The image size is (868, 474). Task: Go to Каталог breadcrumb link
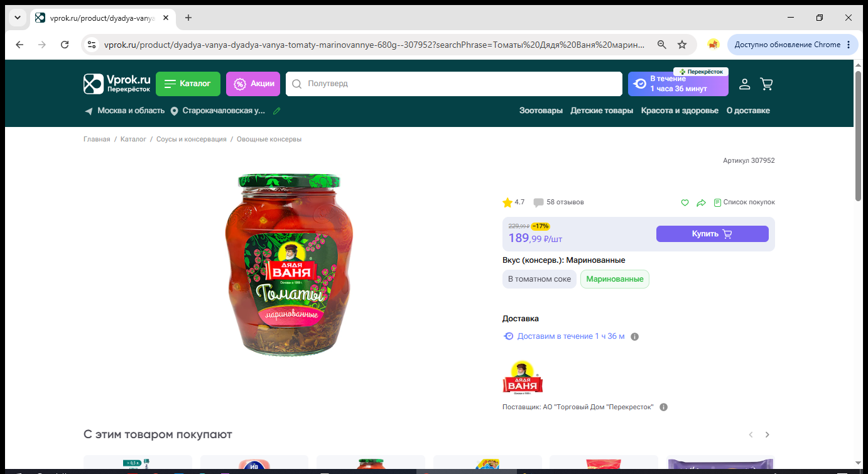point(133,140)
